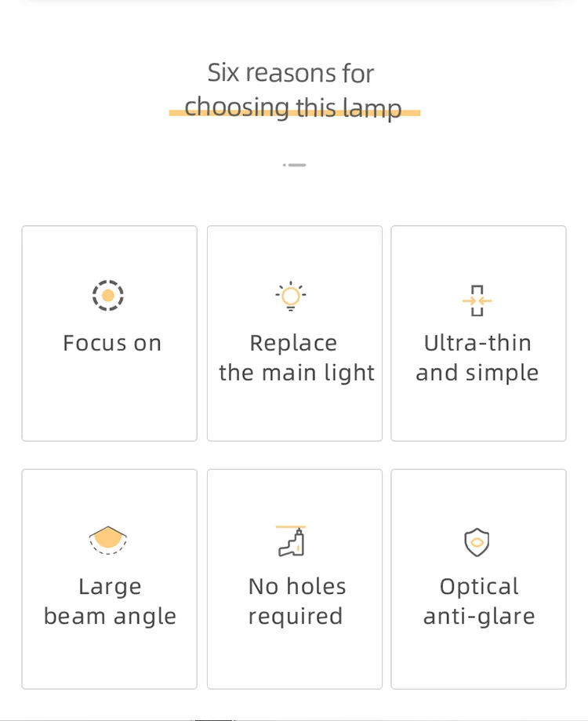Click the 'Six reasons for' heading line

tap(291, 73)
